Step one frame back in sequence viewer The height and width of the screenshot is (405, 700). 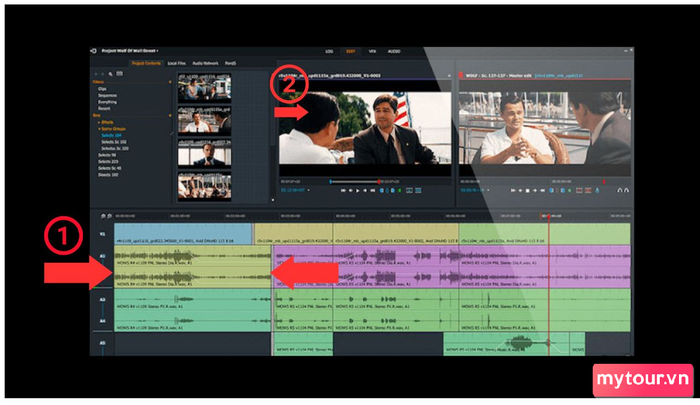click(x=521, y=191)
